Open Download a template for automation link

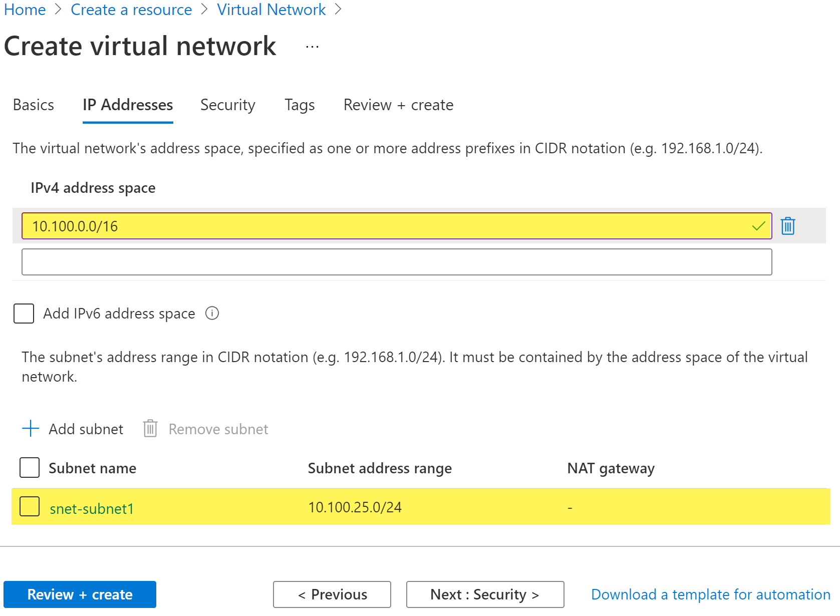(x=711, y=594)
